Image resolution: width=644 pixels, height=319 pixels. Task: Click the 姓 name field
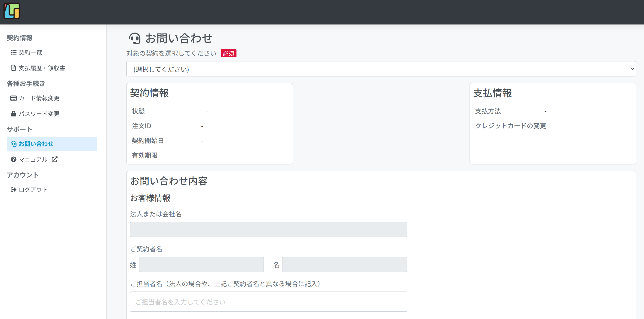coord(201,264)
